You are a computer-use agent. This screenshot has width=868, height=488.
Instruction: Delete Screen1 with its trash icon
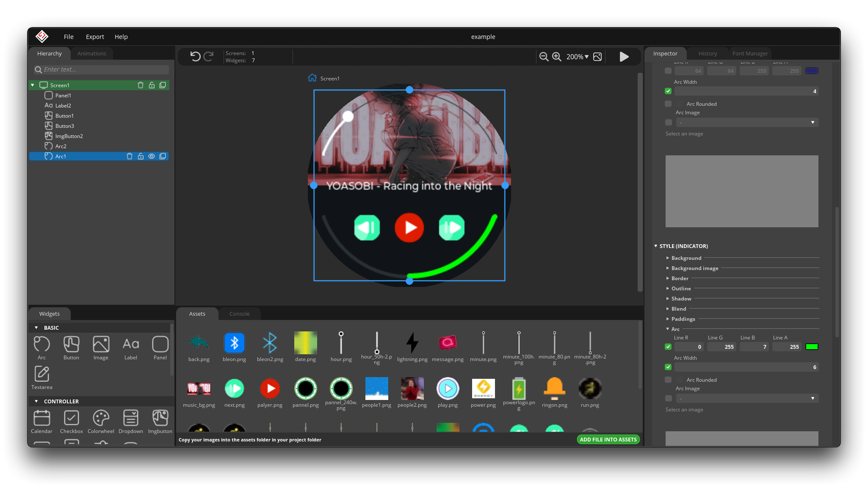(x=141, y=85)
